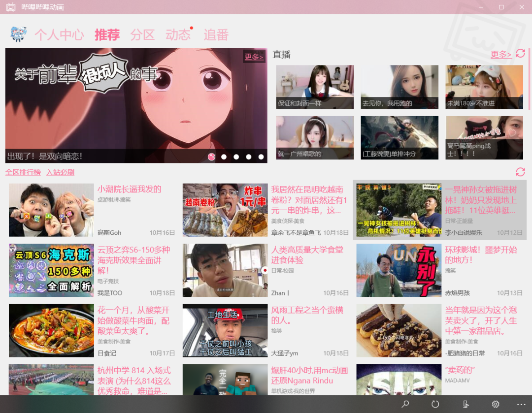
Task: Click uploader name 章余飞不是章鱼飞
Action: pyautogui.click(x=296, y=233)
